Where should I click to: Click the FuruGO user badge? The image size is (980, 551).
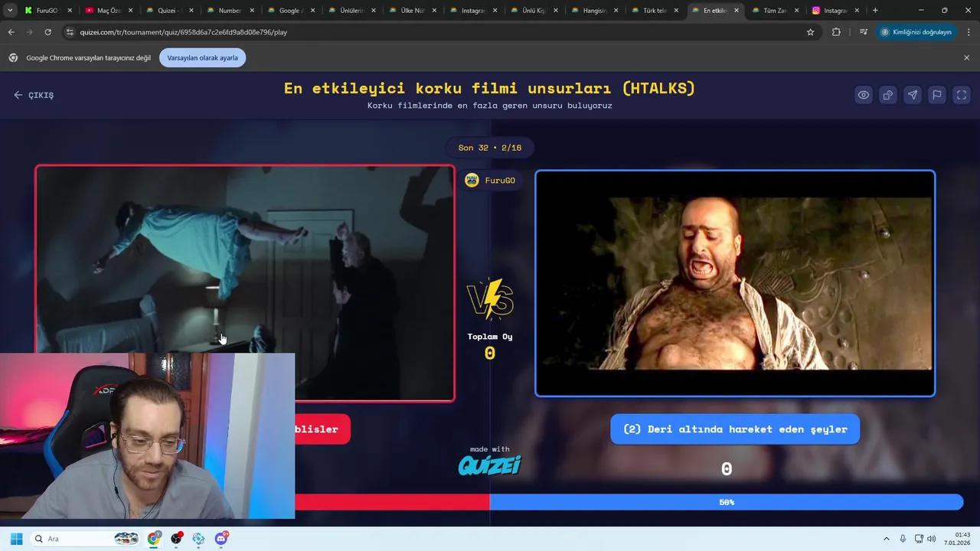click(x=490, y=181)
